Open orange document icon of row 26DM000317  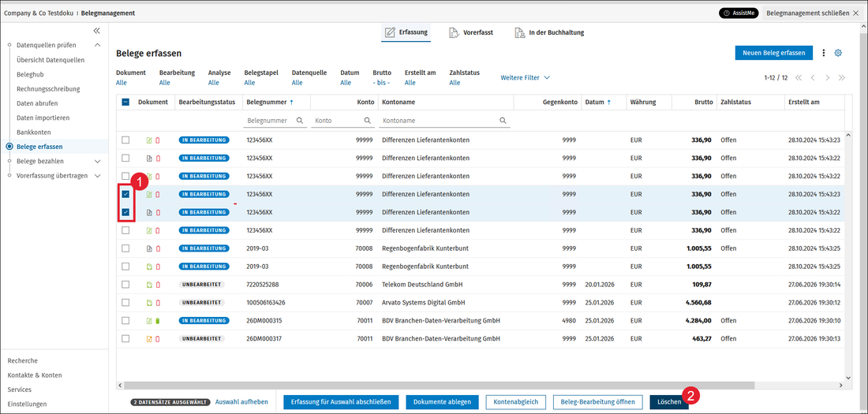click(x=149, y=339)
